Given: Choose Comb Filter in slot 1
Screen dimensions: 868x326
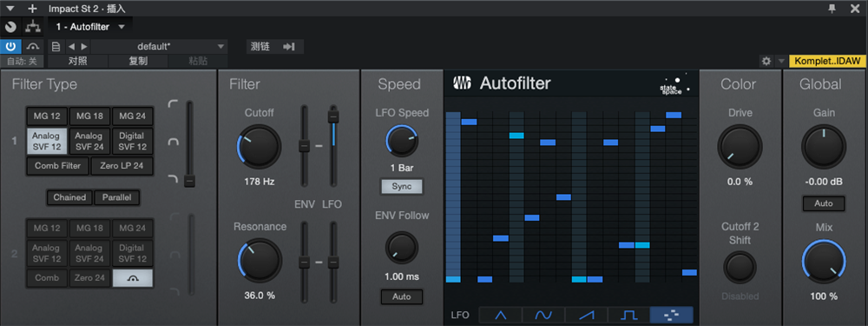Looking at the screenshot, I should point(57,166).
